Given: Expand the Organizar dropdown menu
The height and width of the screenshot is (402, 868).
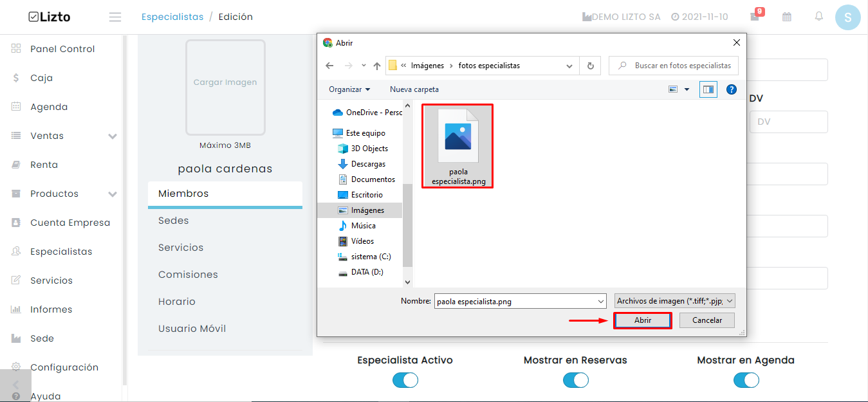Looking at the screenshot, I should [x=349, y=89].
